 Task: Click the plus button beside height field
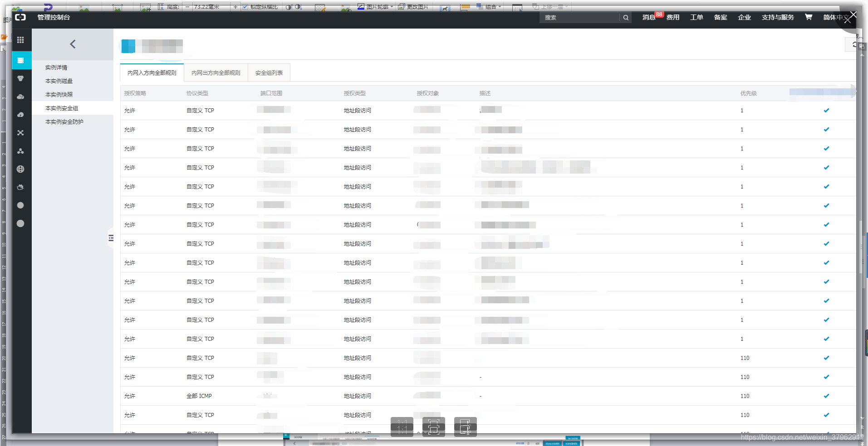tap(235, 7)
